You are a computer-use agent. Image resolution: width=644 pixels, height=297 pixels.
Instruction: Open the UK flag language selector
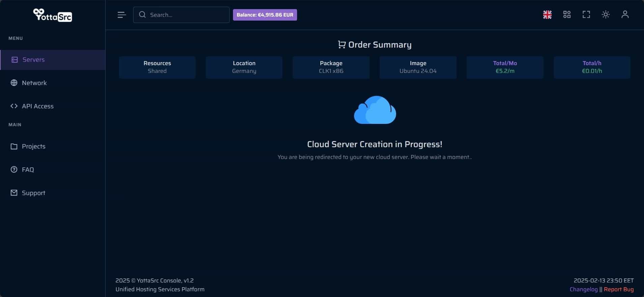[x=547, y=15]
